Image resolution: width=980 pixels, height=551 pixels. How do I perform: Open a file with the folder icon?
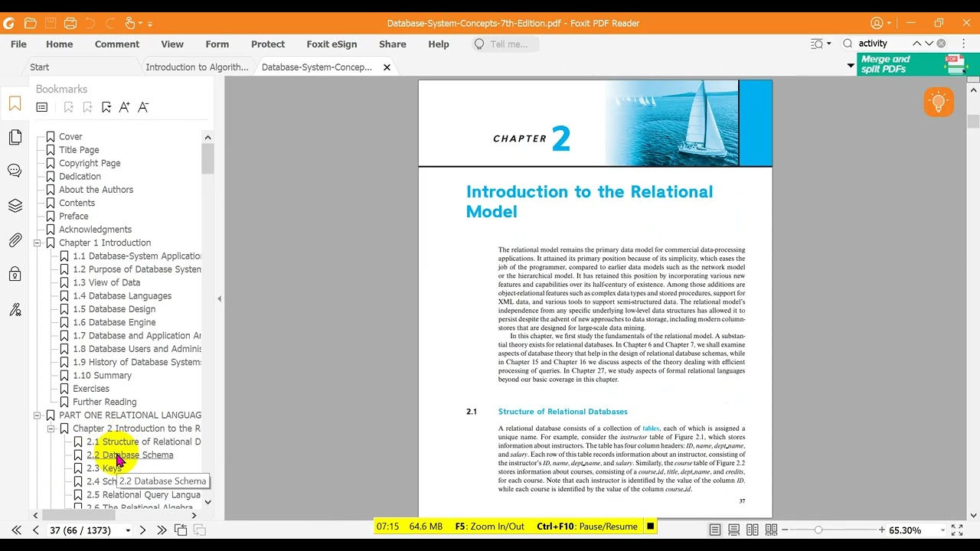[x=31, y=23]
